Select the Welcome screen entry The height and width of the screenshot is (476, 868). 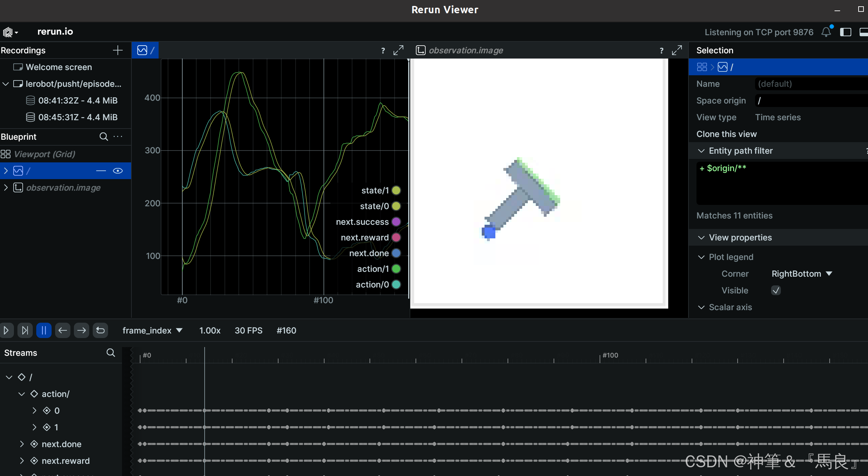pos(59,67)
